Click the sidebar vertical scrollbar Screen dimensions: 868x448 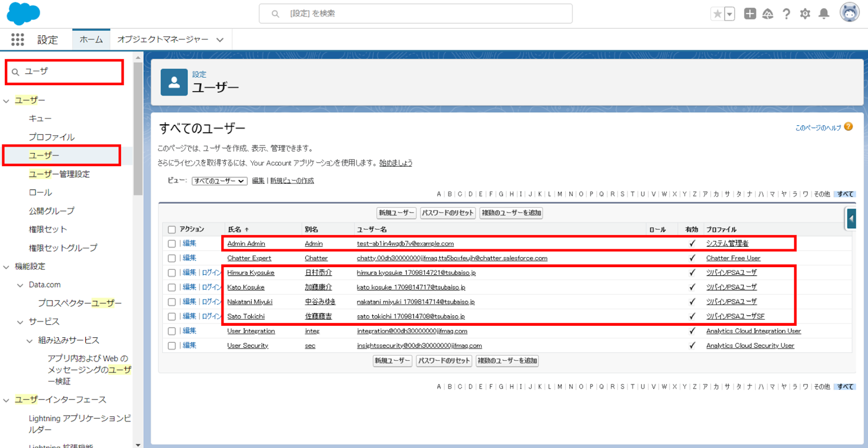click(138, 129)
